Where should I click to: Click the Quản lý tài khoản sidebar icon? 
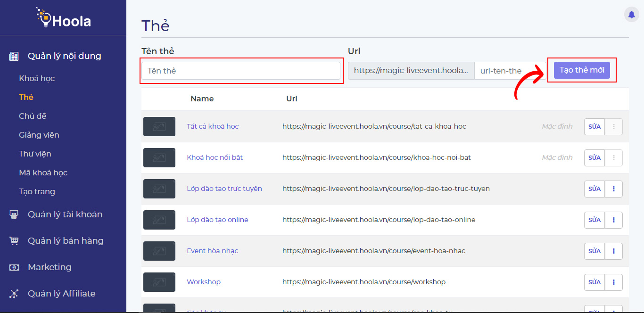[x=14, y=215]
